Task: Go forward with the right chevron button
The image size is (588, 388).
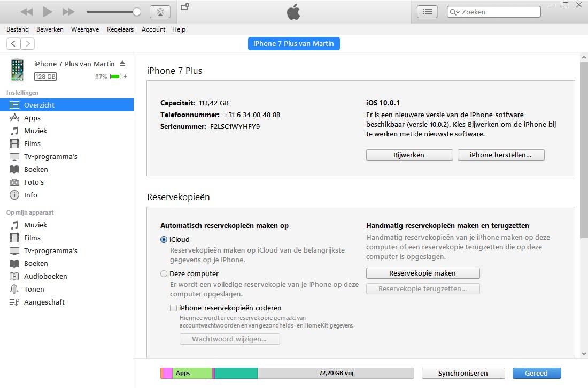Action: (28, 43)
